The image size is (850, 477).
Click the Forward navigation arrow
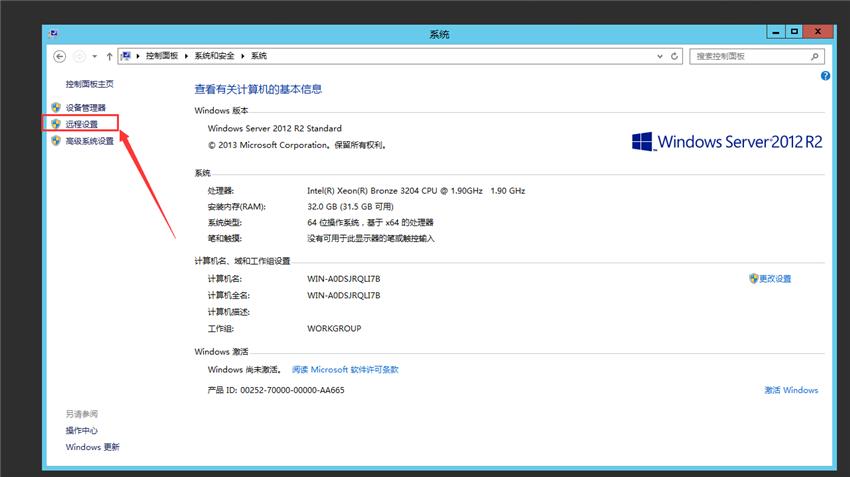pyautogui.click(x=79, y=56)
